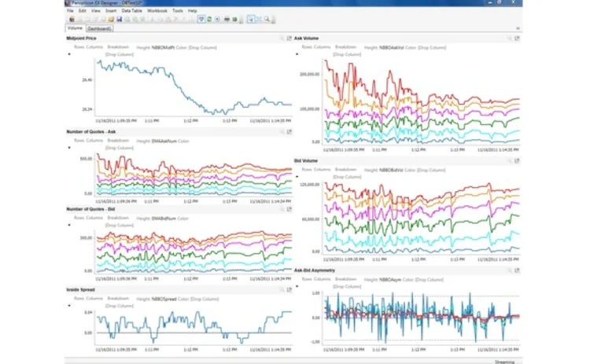590x364 pixels.
Task: Maximize the Ask Volume panel
Action: point(517,39)
